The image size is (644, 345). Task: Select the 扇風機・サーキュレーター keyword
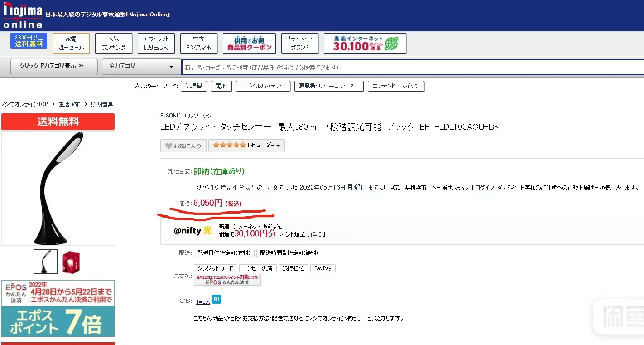pyautogui.click(x=329, y=86)
